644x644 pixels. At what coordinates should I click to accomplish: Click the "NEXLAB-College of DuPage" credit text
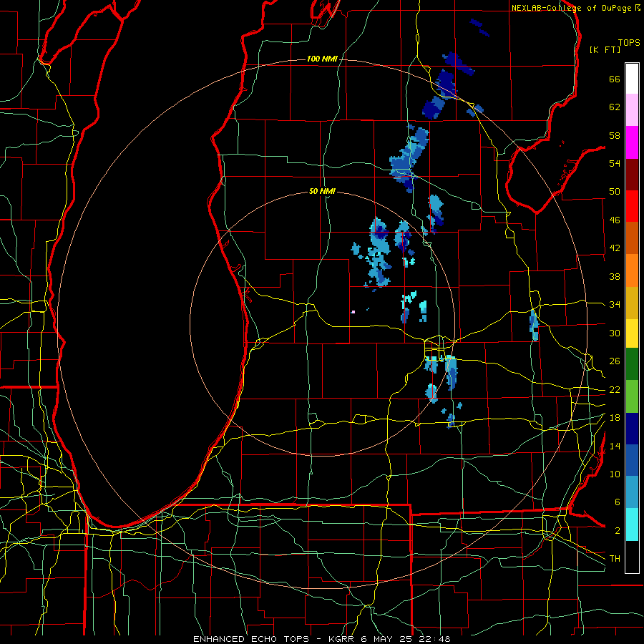(572, 8)
